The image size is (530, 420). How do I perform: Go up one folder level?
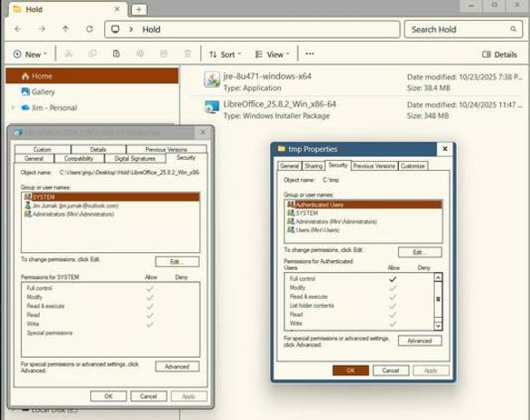pos(66,29)
